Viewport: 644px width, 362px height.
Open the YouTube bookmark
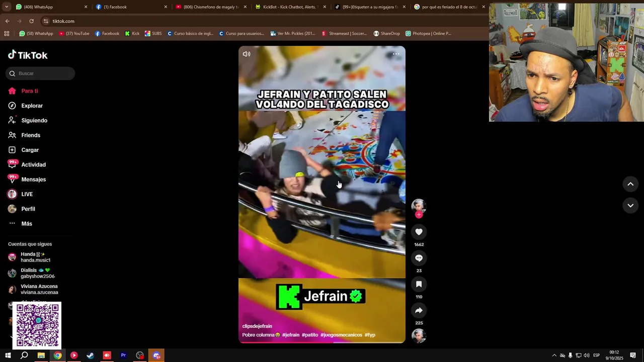(74, 34)
